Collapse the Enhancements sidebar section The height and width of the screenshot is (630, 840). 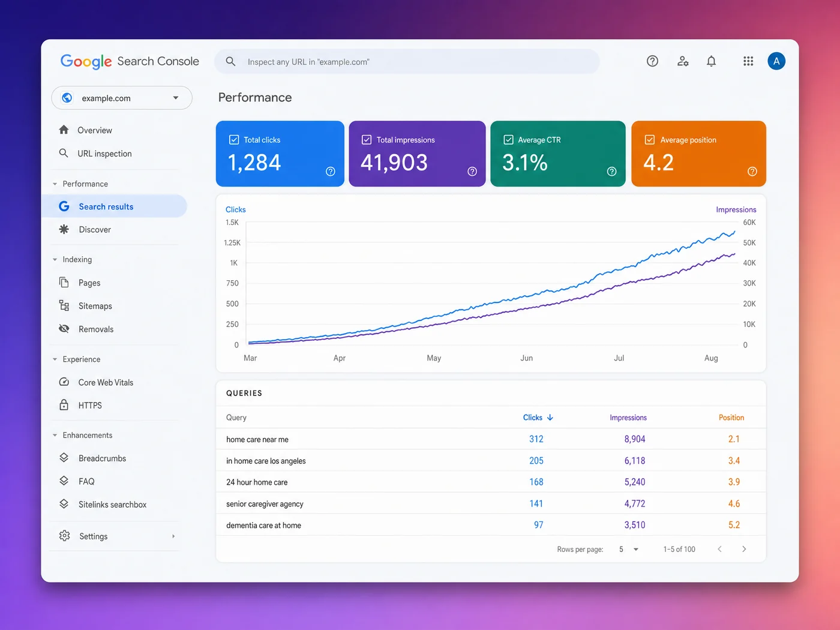tap(55, 435)
